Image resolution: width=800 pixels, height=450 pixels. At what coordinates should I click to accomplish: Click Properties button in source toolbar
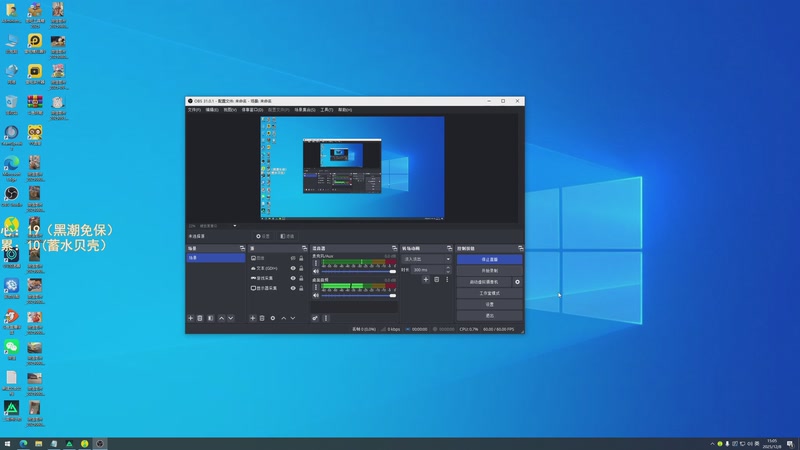pos(263,236)
